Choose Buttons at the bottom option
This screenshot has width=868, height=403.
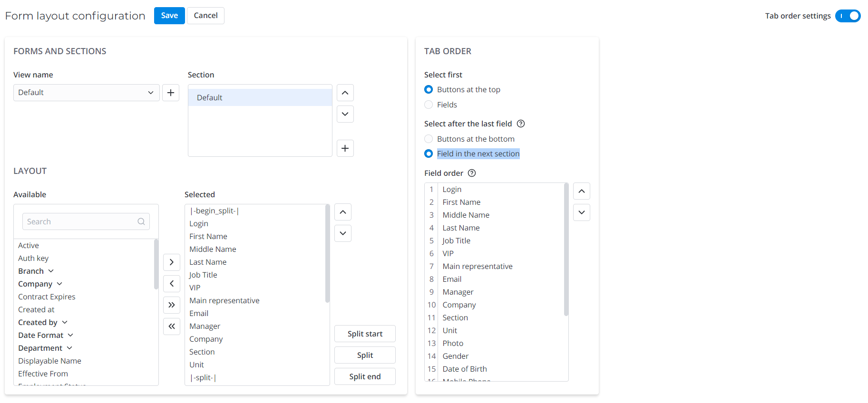tap(429, 139)
